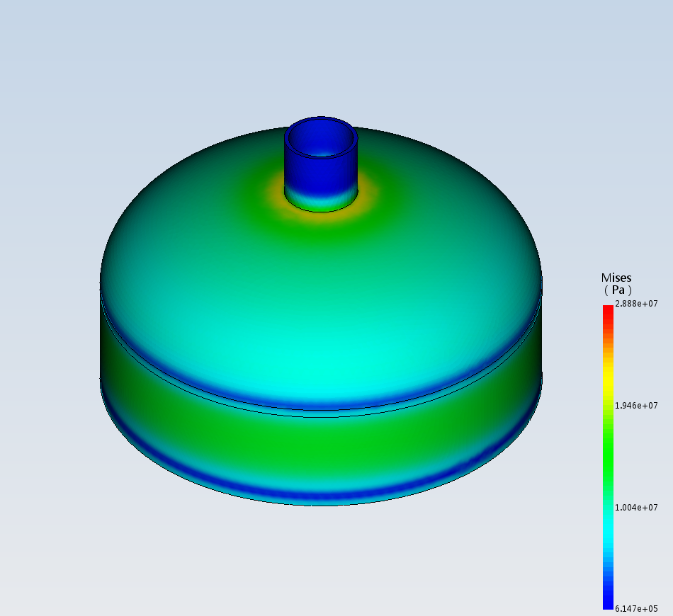Viewport: 673px width, 616px height.
Task: Click the 6.147e+05 minimum legend value
Action: pyautogui.click(x=636, y=609)
